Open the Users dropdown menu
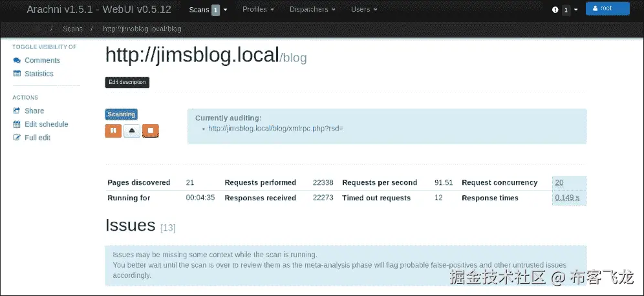644x296 pixels. click(x=364, y=10)
